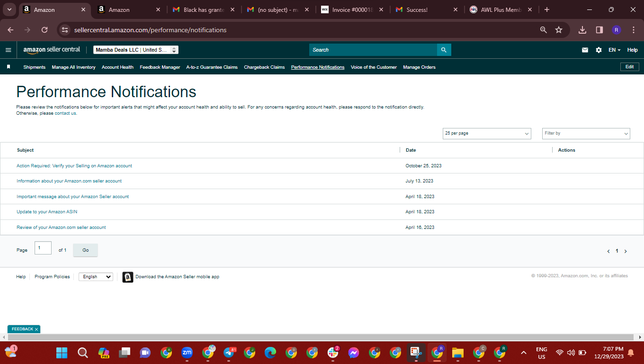This screenshot has height=364, width=644.
Task: Open Voice of the Customer
Action: [x=374, y=67]
